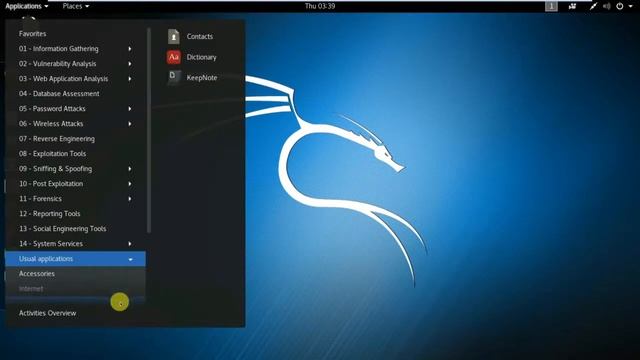Open the volume icon in top bar

(607, 6)
